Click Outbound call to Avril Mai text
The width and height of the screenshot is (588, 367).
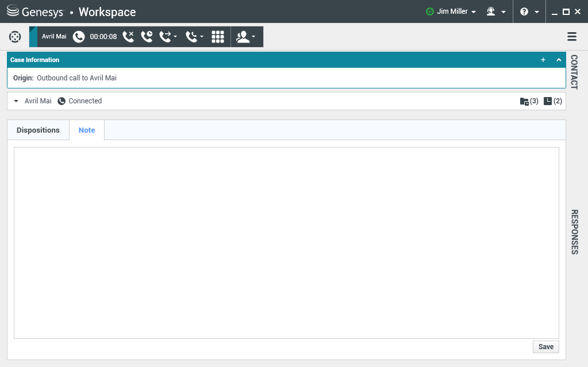[76, 78]
